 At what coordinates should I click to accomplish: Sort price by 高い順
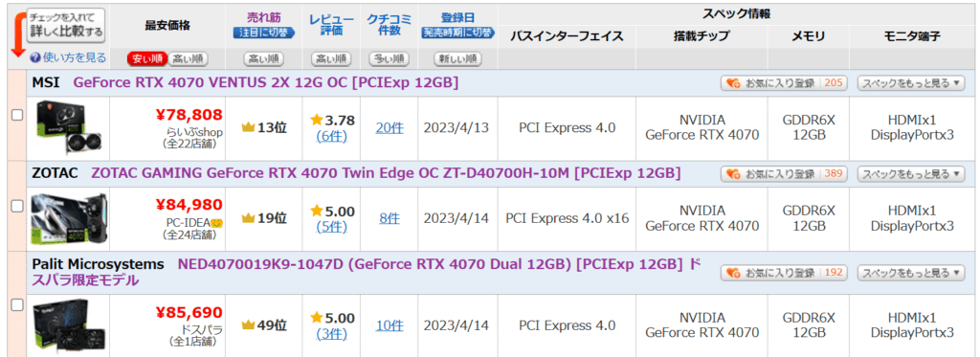click(188, 59)
